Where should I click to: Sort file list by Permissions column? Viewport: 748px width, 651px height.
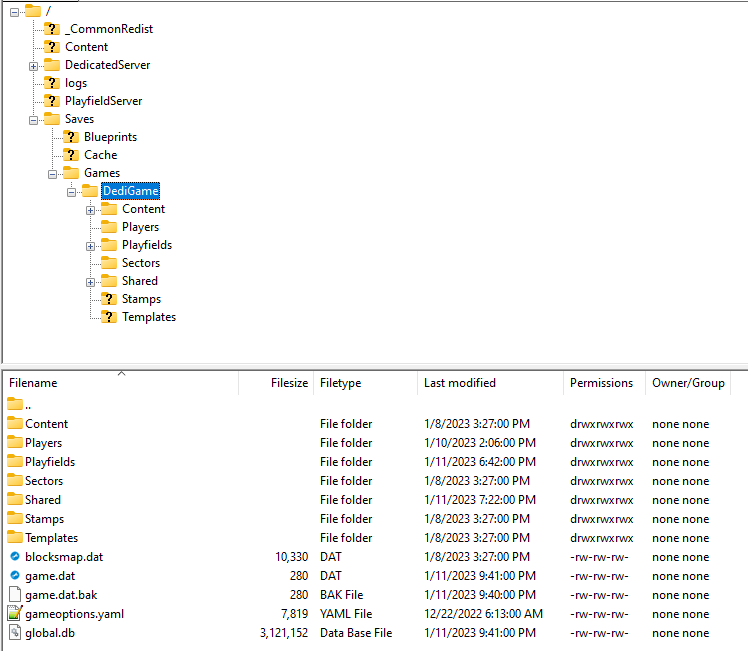click(604, 383)
